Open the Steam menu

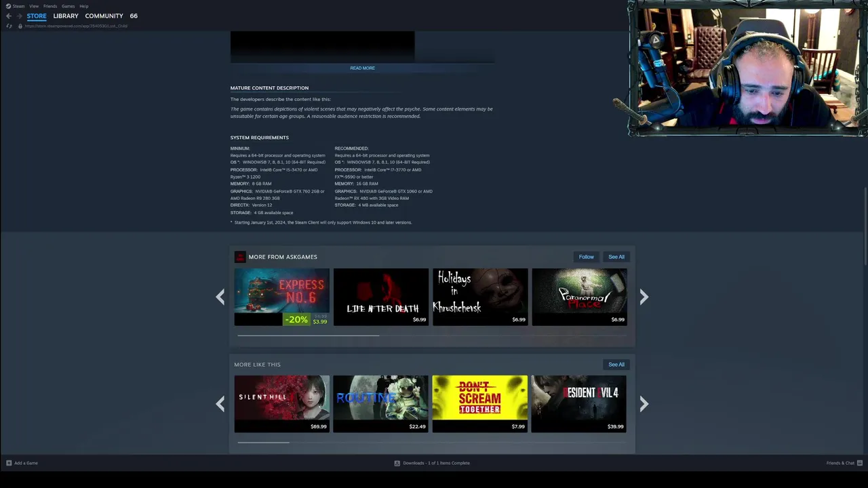pos(18,6)
